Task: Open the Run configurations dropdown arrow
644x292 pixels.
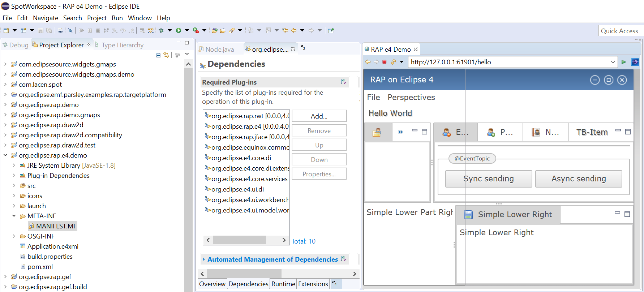Action: (187, 31)
